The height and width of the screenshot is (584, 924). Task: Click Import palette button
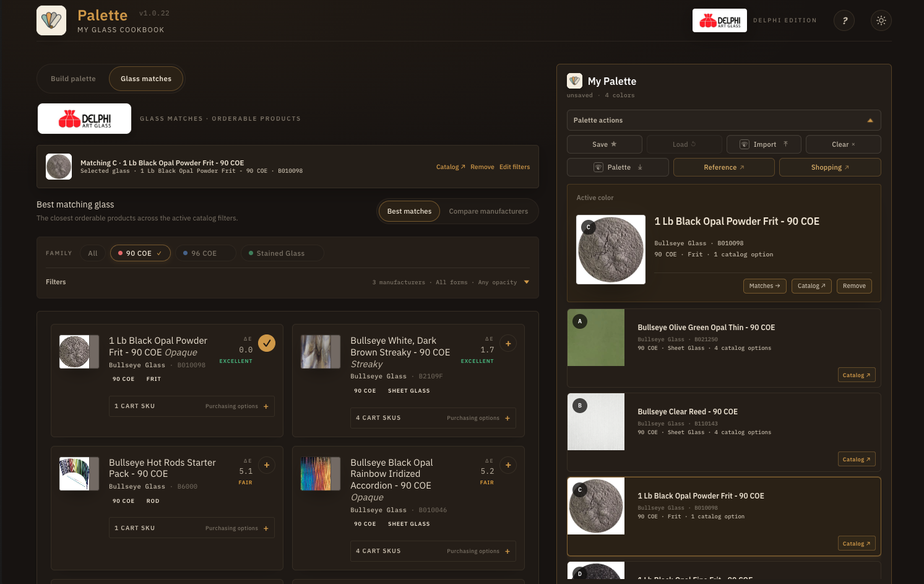[764, 144]
